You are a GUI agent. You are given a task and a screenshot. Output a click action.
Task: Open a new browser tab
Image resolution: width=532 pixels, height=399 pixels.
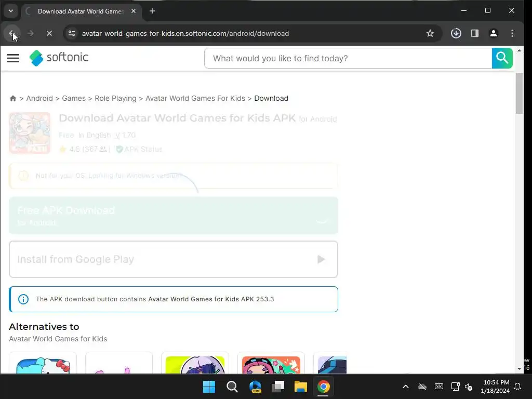pos(152,11)
